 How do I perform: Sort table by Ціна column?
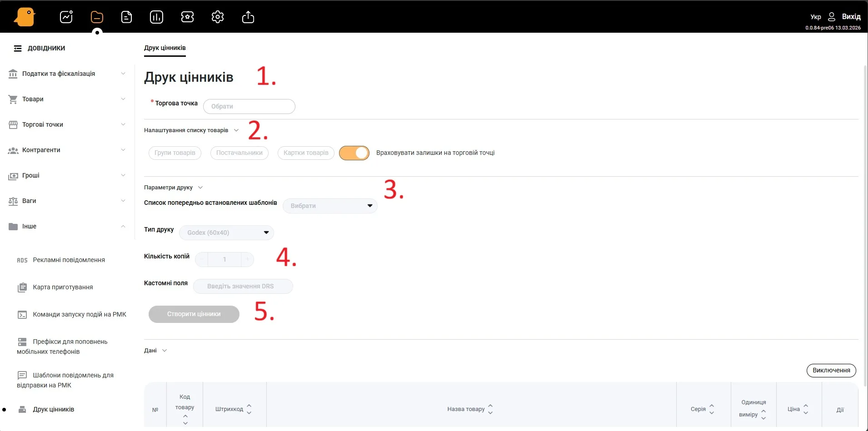tap(805, 409)
